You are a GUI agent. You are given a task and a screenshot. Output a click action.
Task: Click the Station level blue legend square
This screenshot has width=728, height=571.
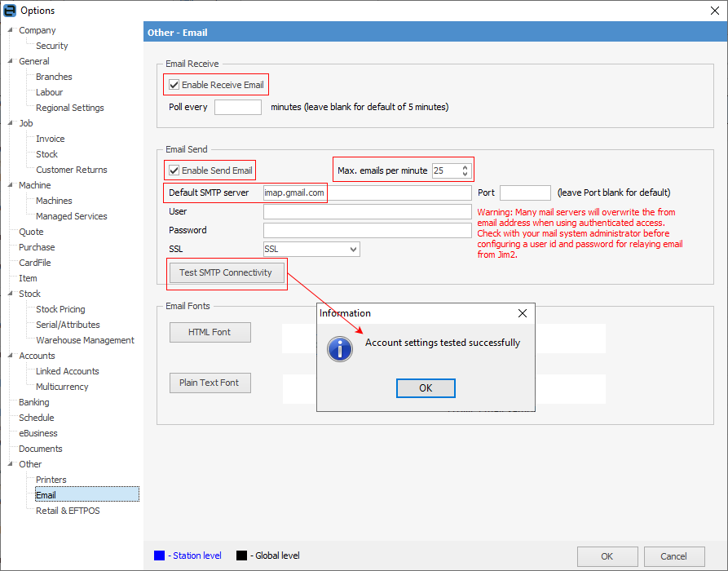159,556
